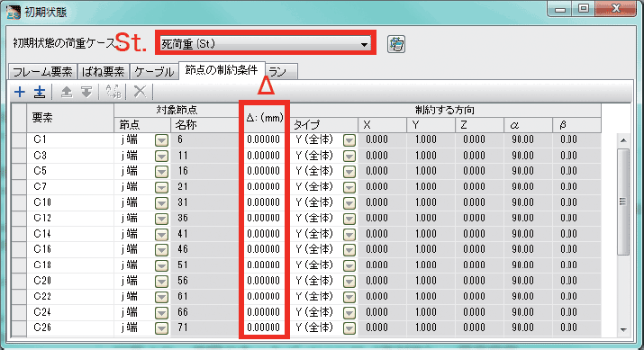Close the 初期状態 window

click(x=616, y=9)
